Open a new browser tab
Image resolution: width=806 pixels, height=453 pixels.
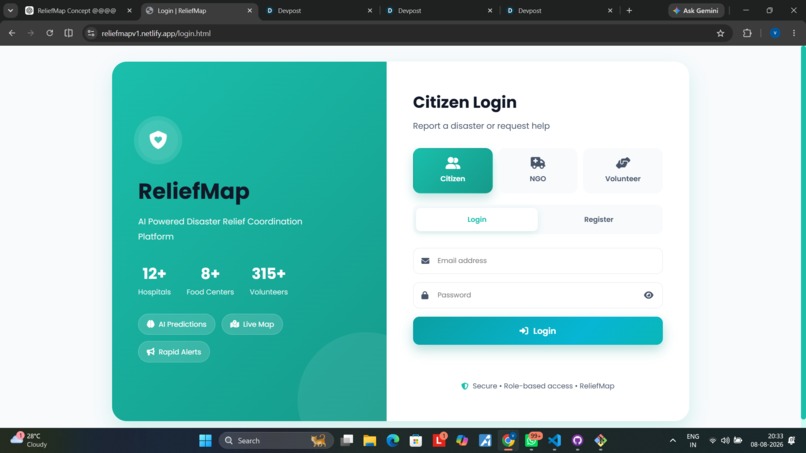point(629,10)
